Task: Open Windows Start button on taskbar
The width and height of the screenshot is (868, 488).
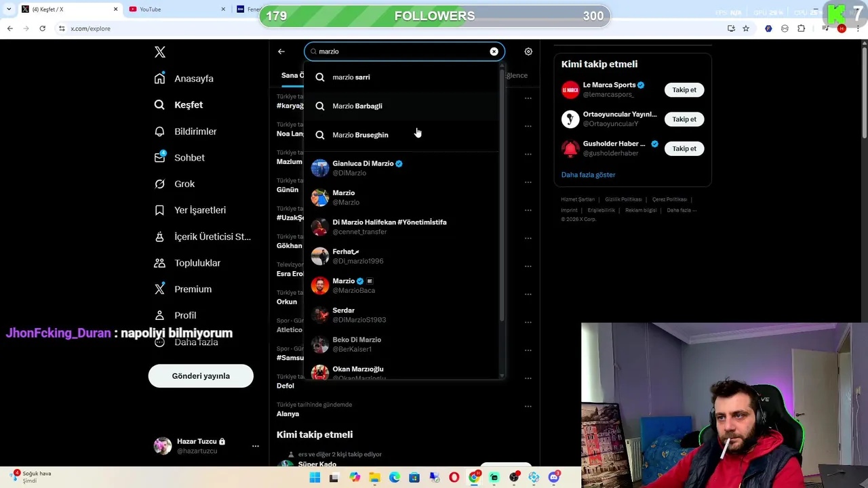Action: [315, 478]
